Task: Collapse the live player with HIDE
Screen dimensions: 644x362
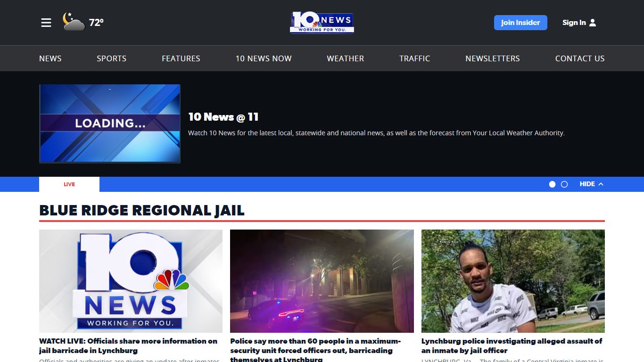Action: (592, 184)
